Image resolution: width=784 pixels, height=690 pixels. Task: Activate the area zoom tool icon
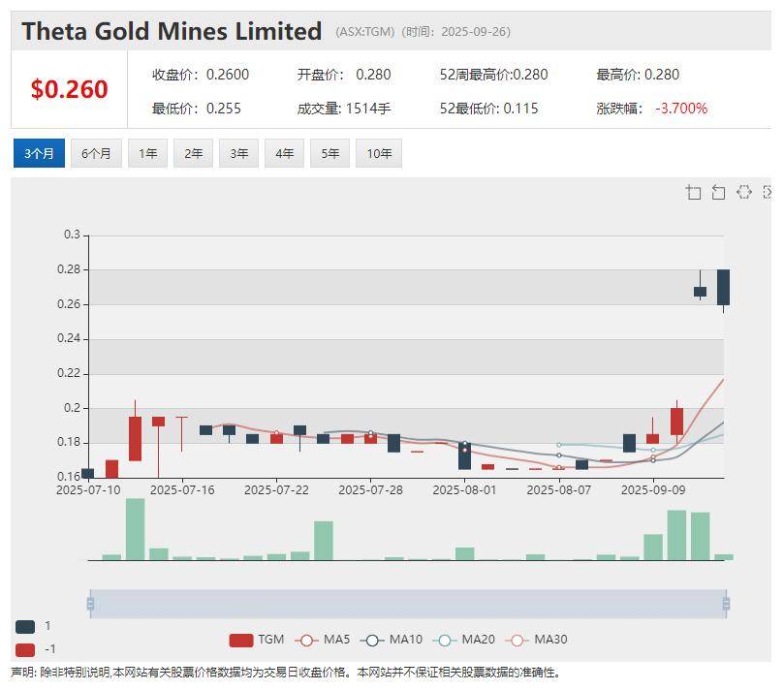pos(693,192)
